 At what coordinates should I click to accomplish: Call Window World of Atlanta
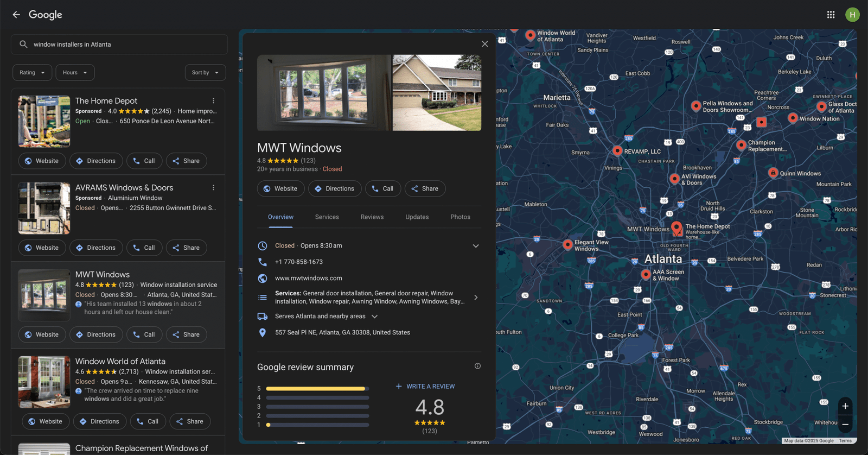click(148, 422)
